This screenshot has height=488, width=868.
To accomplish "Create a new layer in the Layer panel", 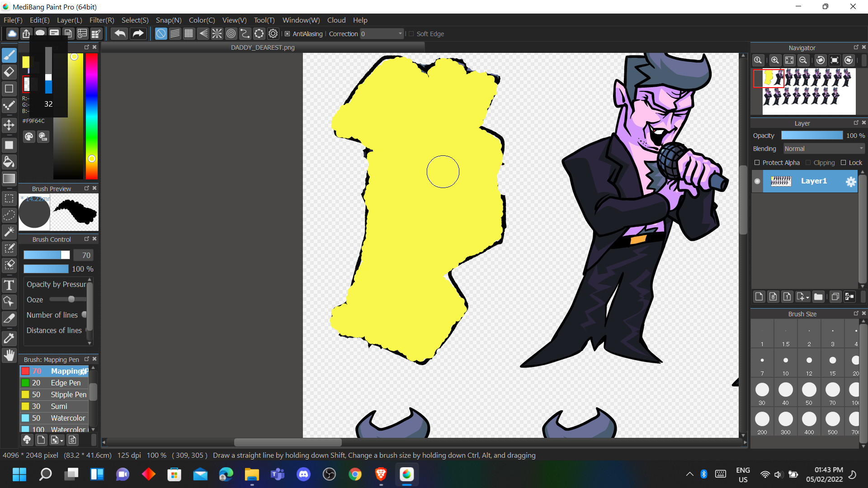I will pos(759,296).
